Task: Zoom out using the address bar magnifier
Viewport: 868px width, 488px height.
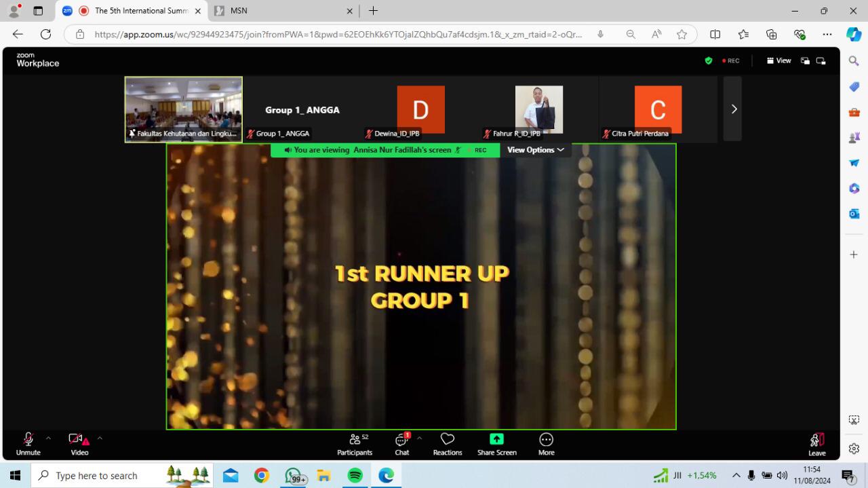Action: [631, 35]
